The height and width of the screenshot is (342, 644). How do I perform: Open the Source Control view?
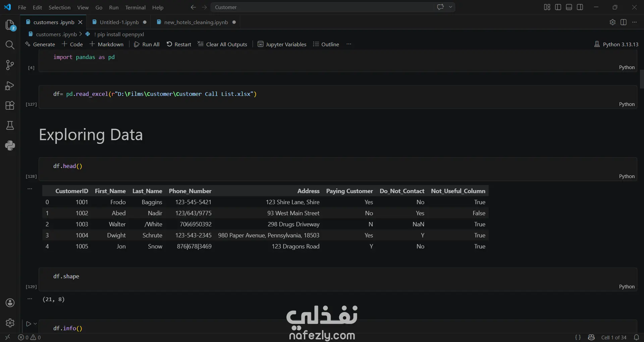[10, 65]
